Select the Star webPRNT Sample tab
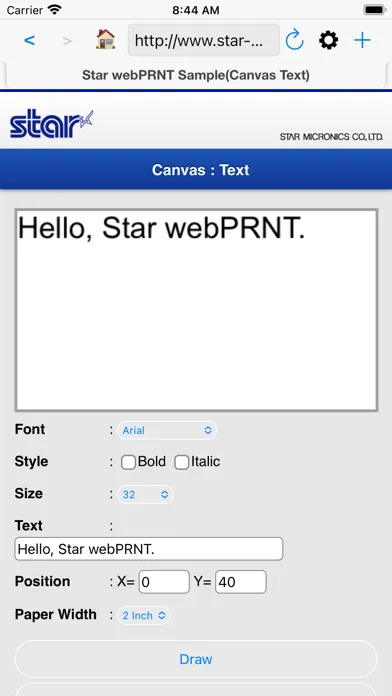392x696 pixels. point(196,75)
